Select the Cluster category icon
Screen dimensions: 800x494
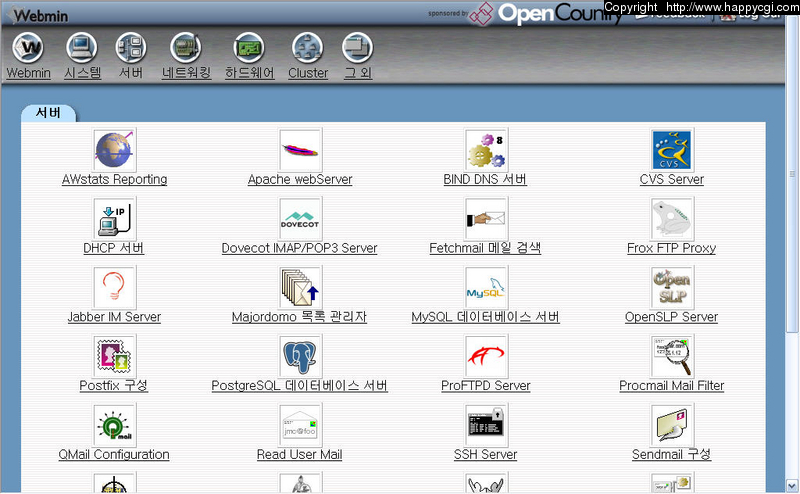point(308,48)
